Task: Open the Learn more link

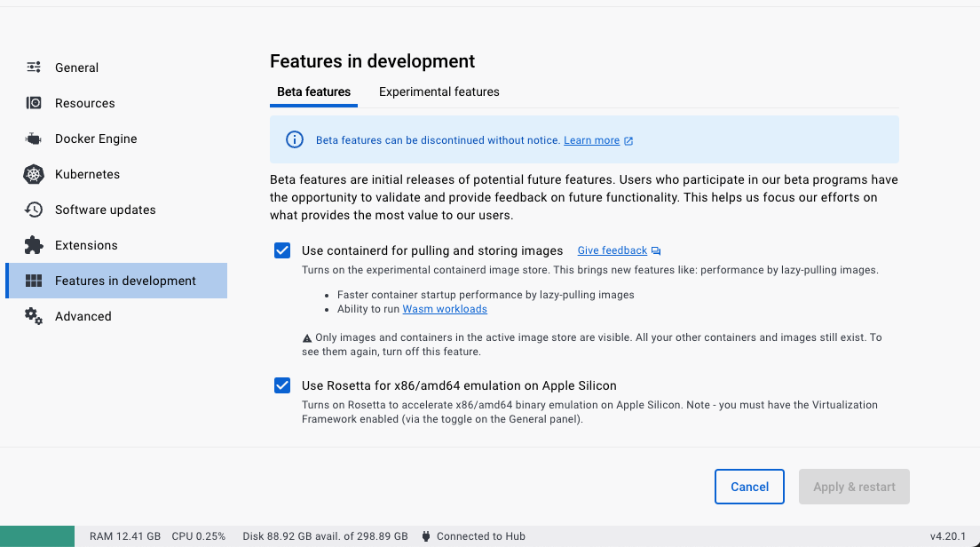Action: pos(592,140)
